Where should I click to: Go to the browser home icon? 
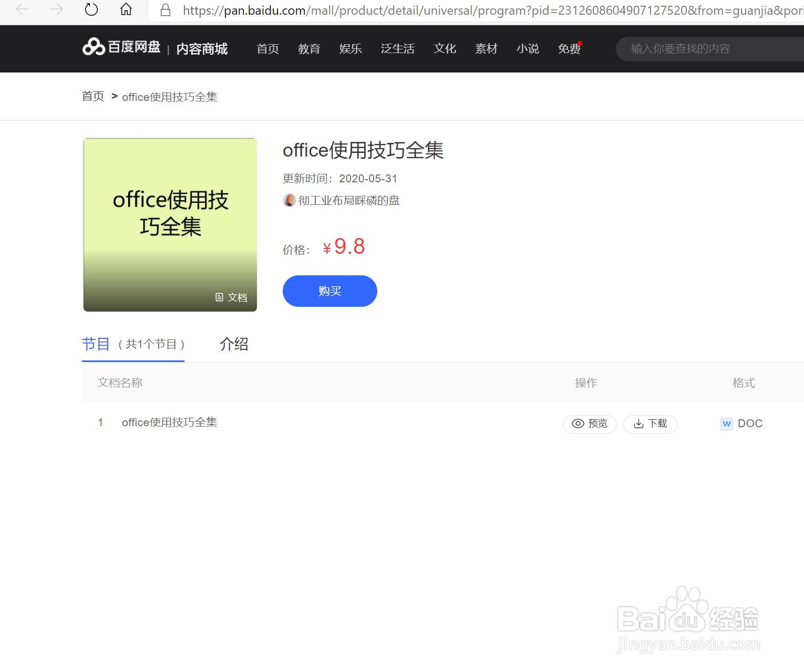[126, 9]
